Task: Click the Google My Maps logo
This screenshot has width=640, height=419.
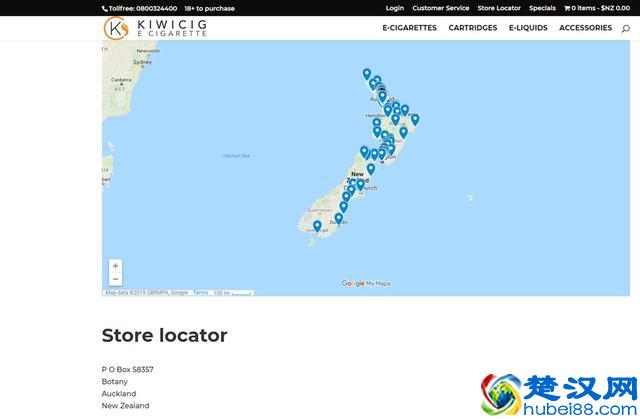Action: coord(366,284)
